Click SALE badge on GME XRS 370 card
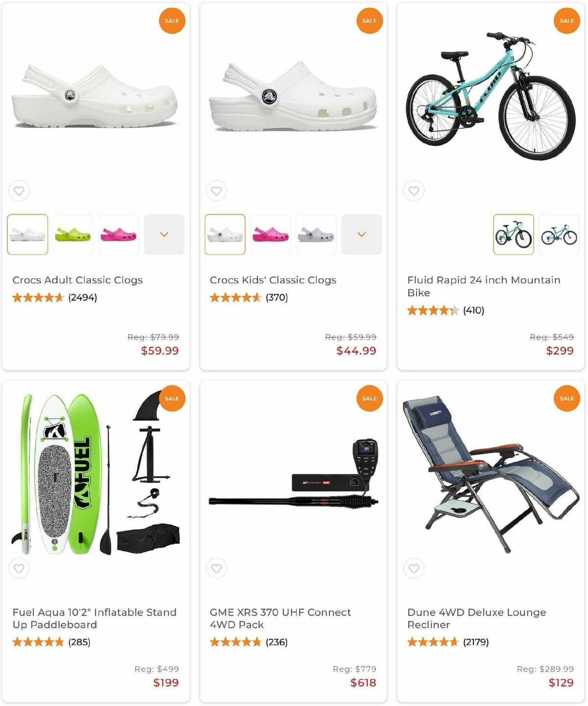This screenshot has height=706, width=588. (x=369, y=398)
